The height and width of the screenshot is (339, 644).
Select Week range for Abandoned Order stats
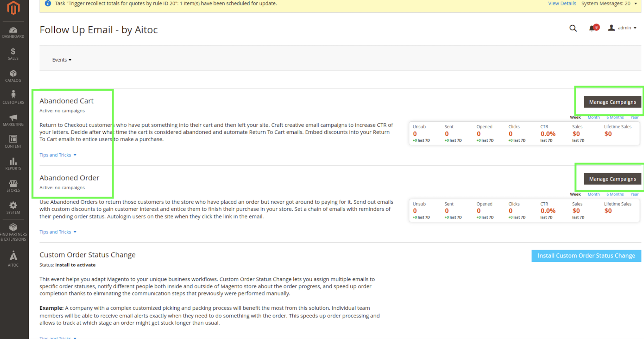pyautogui.click(x=575, y=194)
